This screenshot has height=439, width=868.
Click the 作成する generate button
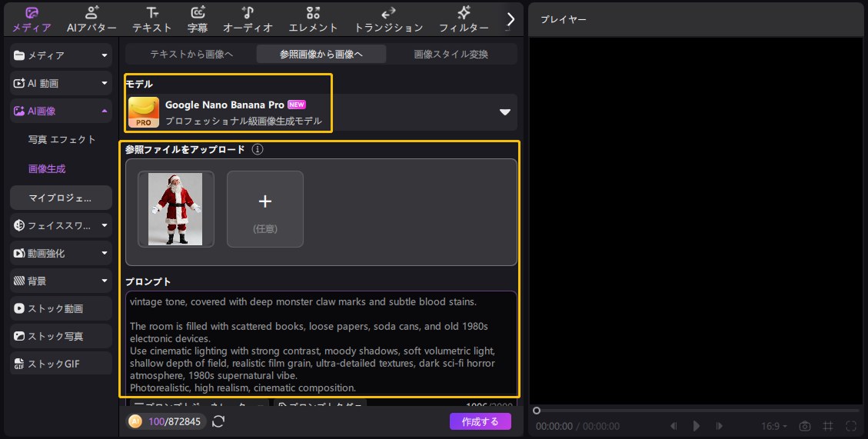480,421
